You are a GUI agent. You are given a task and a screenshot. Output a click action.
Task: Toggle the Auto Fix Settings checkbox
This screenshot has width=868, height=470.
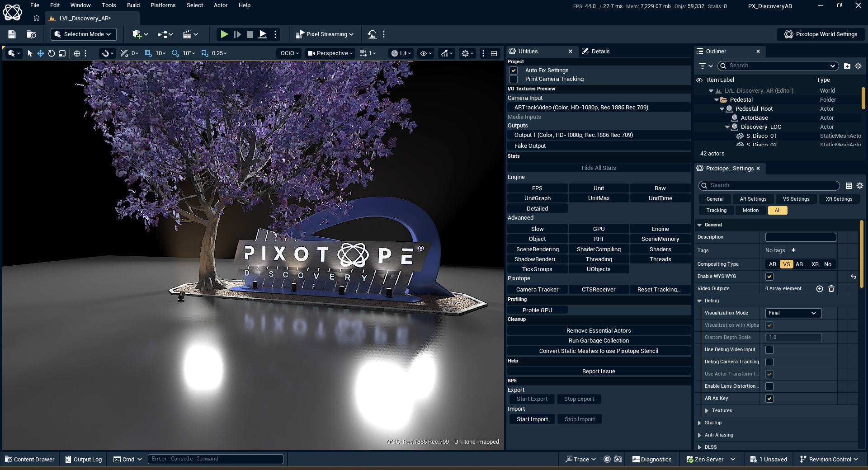click(514, 70)
